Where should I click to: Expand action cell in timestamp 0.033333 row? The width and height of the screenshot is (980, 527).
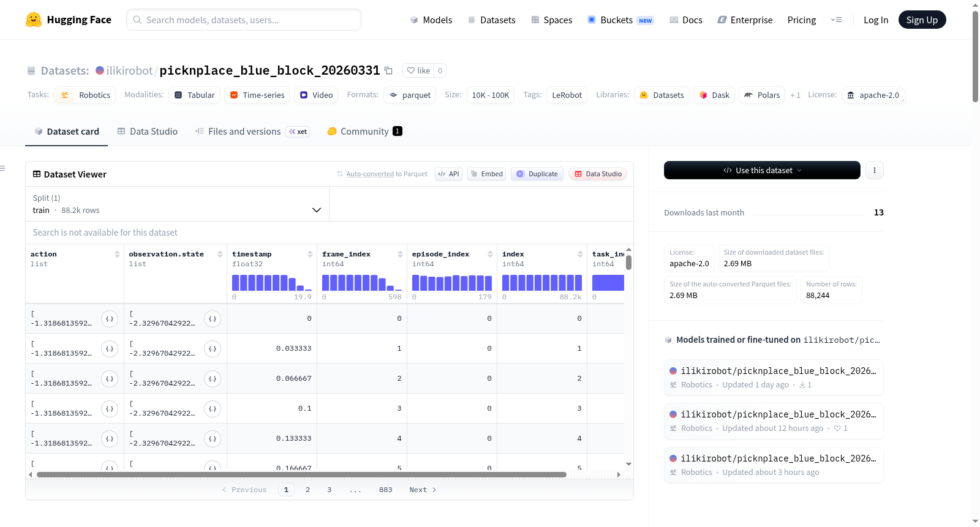coord(110,349)
